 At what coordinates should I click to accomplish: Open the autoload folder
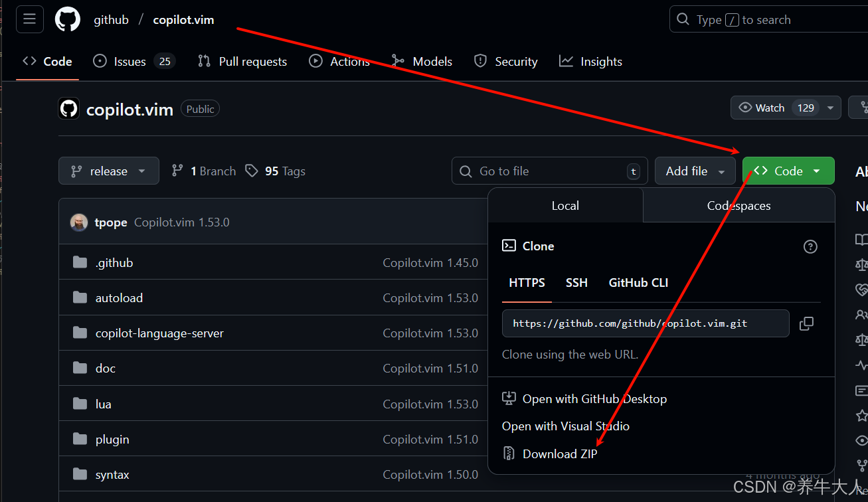point(119,297)
